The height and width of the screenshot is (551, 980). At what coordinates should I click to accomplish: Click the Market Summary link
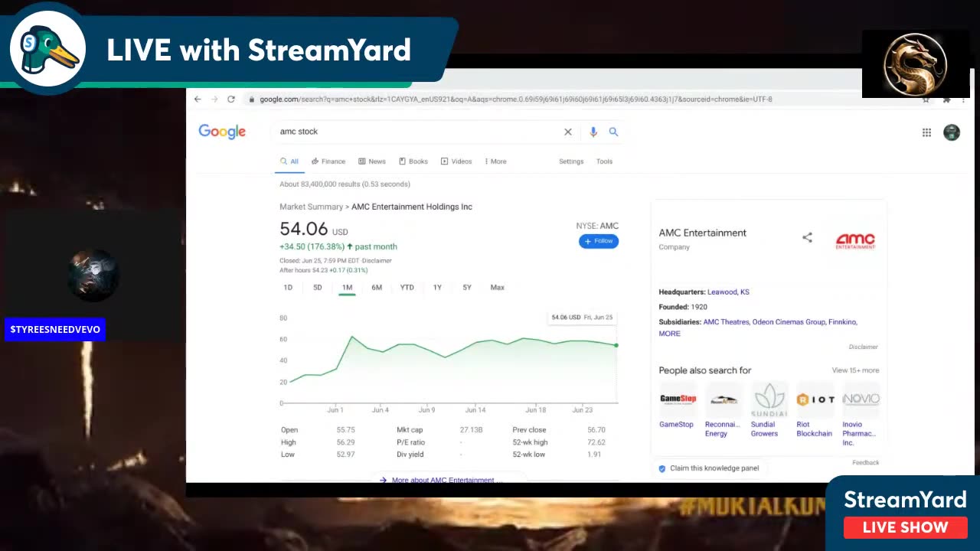(x=311, y=207)
